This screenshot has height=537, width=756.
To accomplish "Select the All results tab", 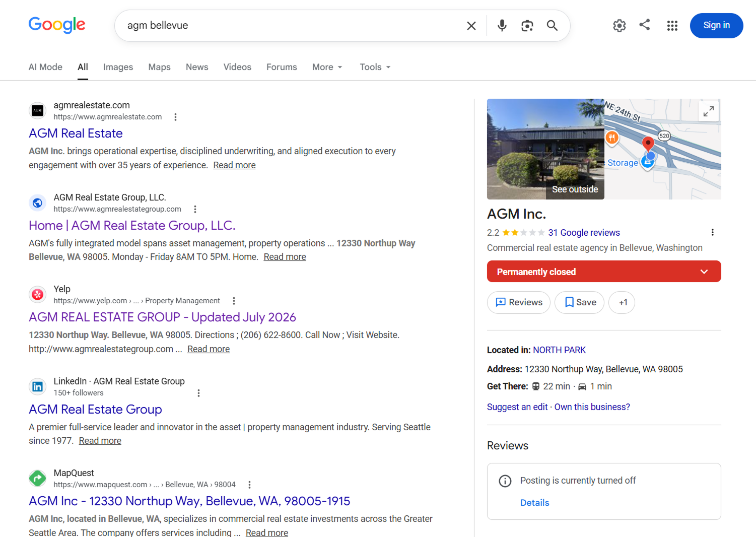I will tap(83, 67).
